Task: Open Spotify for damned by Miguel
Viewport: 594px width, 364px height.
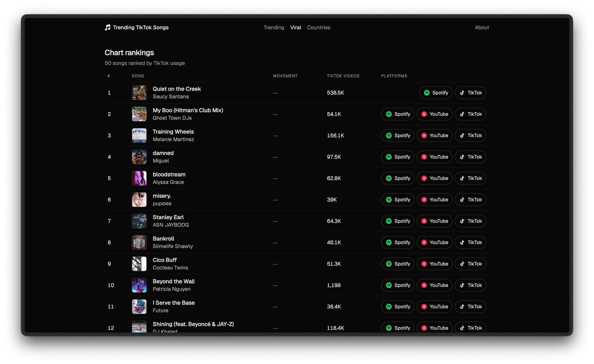Action: click(398, 157)
